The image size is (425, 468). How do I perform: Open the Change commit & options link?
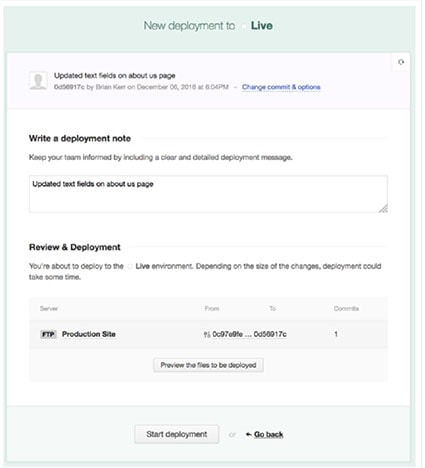coord(281,87)
